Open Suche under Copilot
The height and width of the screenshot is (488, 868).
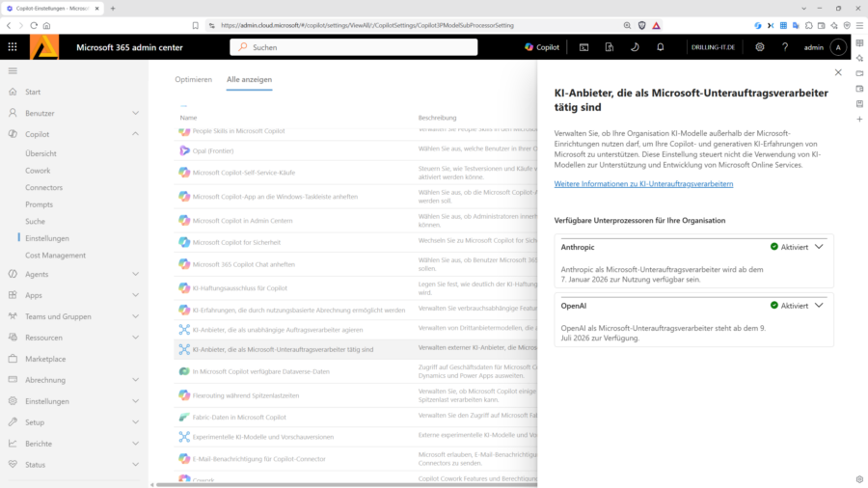(35, 221)
